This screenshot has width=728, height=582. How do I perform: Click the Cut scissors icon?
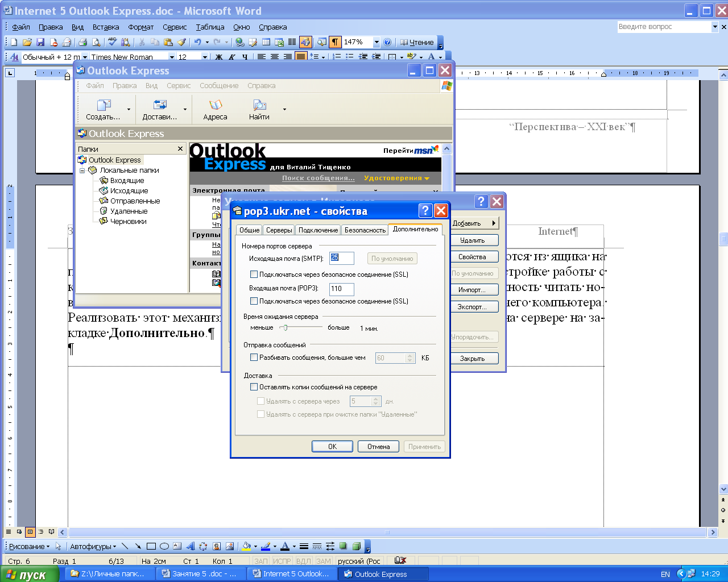coord(142,42)
